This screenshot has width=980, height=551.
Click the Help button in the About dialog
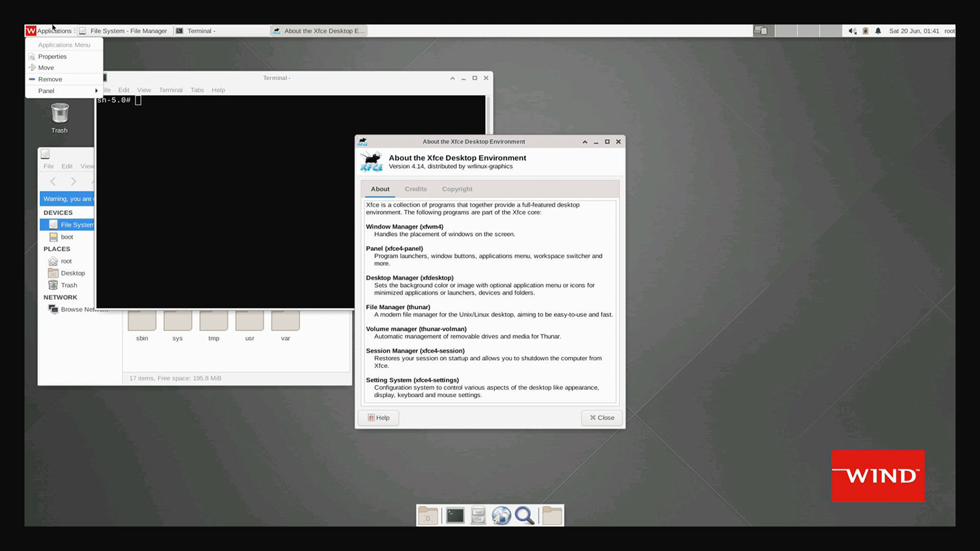pyautogui.click(x=378, y=418)
